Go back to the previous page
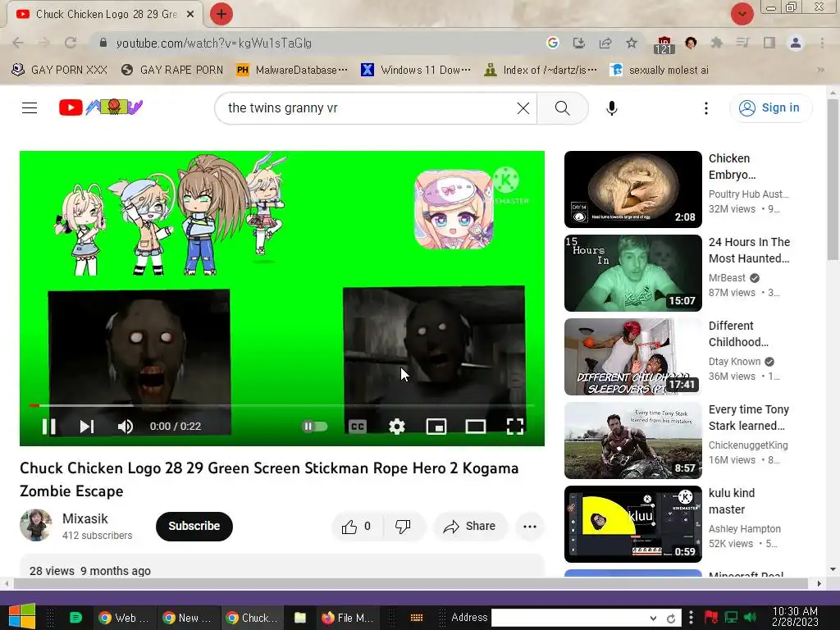The height and width of the screenshot is (630, 840). (x=18, y=43)
